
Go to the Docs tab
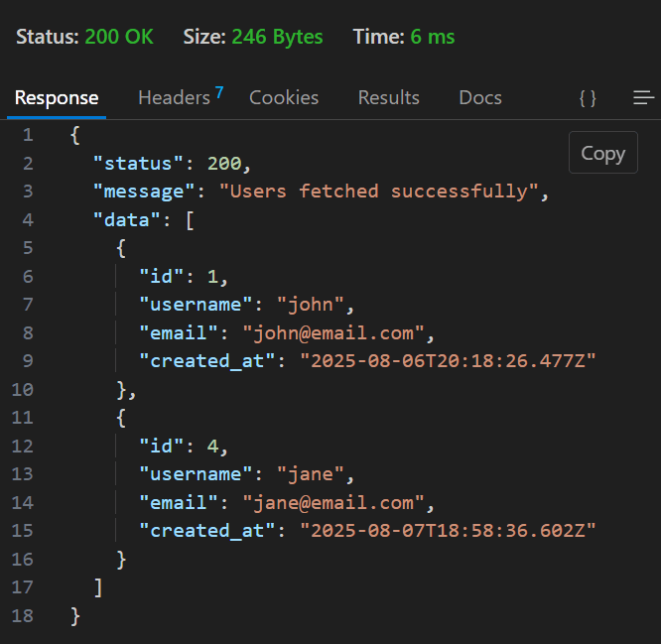[x=480, y=98]
